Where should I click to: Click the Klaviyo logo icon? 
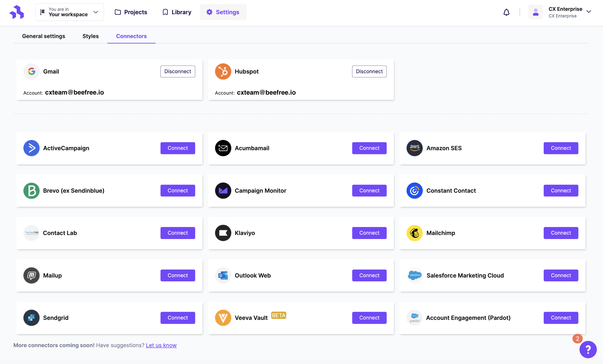(x=223, y=233)
